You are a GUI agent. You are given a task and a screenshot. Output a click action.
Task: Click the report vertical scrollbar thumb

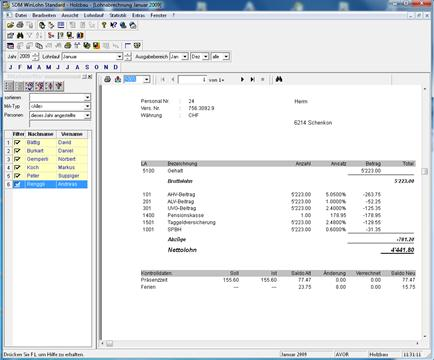tap(424, 171)
